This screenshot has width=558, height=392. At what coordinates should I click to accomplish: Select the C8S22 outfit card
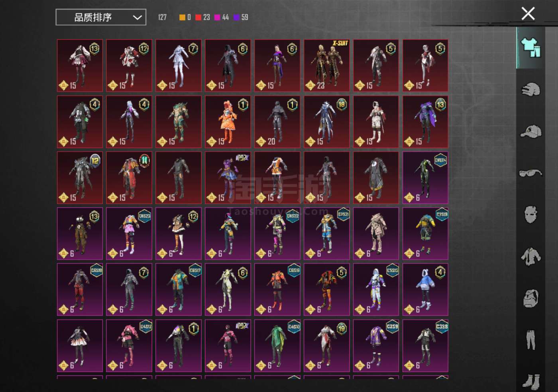(277, 234)
